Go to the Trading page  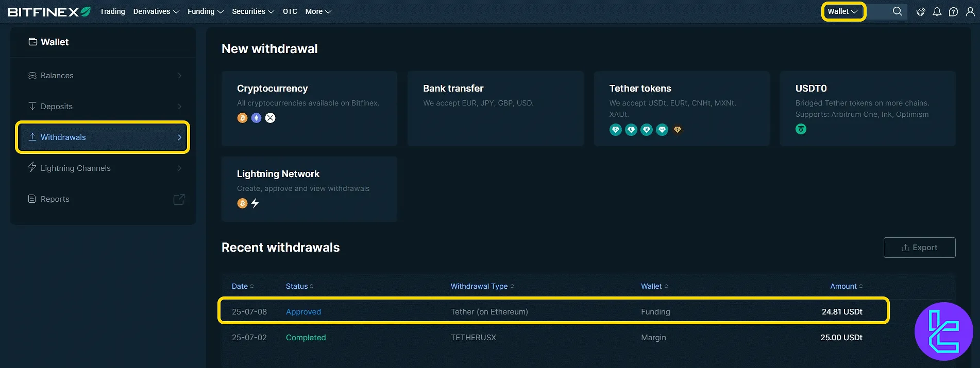tap(112, 11)
